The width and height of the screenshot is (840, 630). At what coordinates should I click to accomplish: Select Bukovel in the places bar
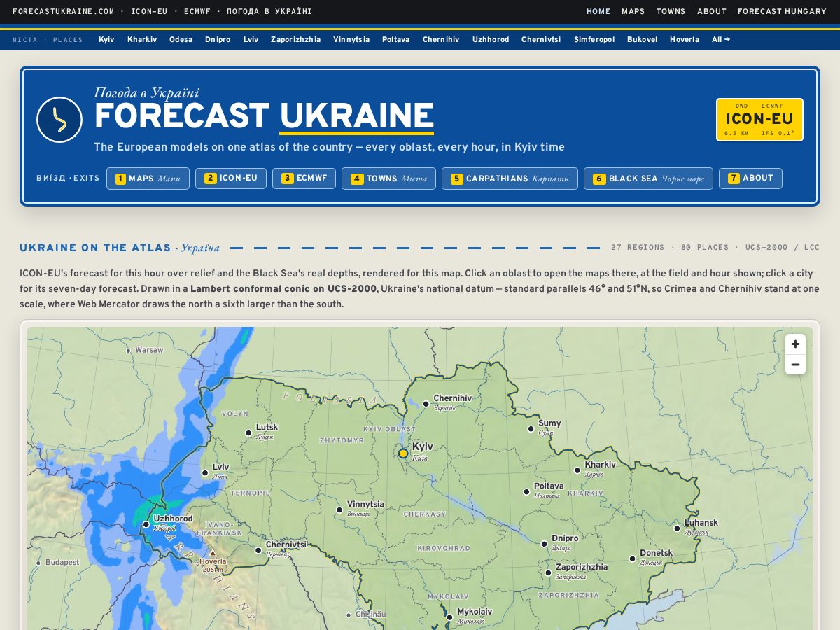click(642, 40)
